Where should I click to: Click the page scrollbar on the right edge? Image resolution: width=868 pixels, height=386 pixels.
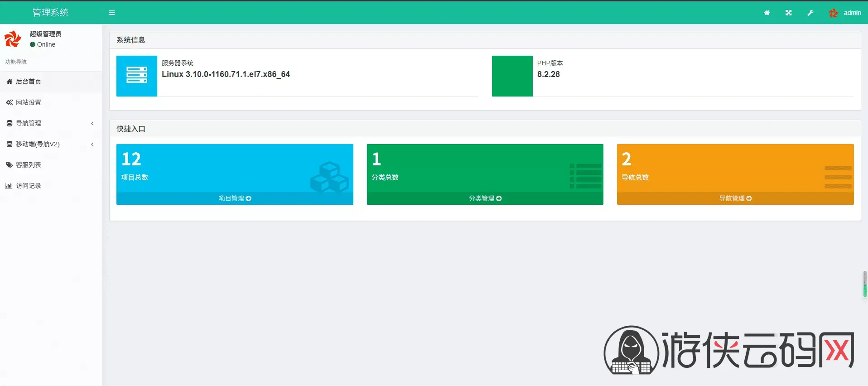tap(865, 284)
